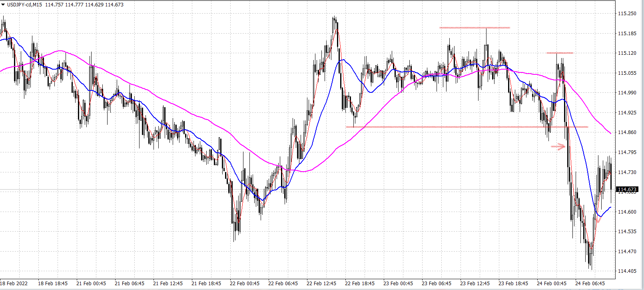Select the 24 Feb 00:45 time label
Viewport: 644px width, 290px height.
pos(552,283)
